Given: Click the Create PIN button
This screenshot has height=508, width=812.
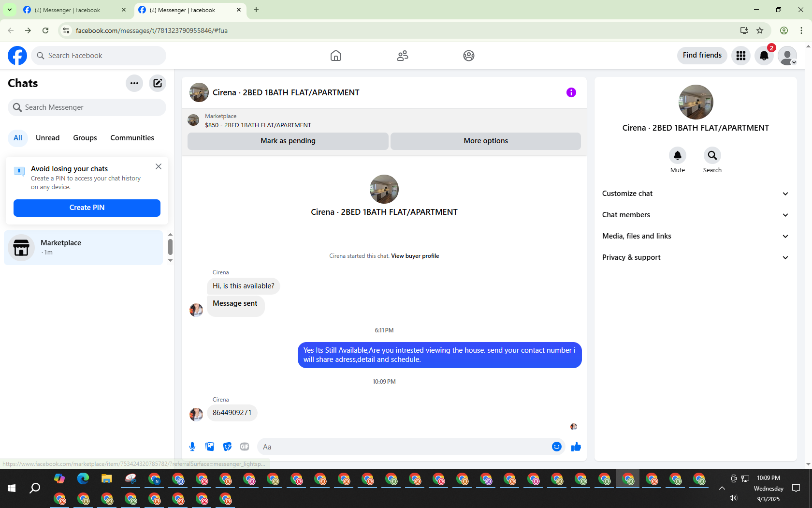Looking at the screenshot, I should tap(87, 208).
